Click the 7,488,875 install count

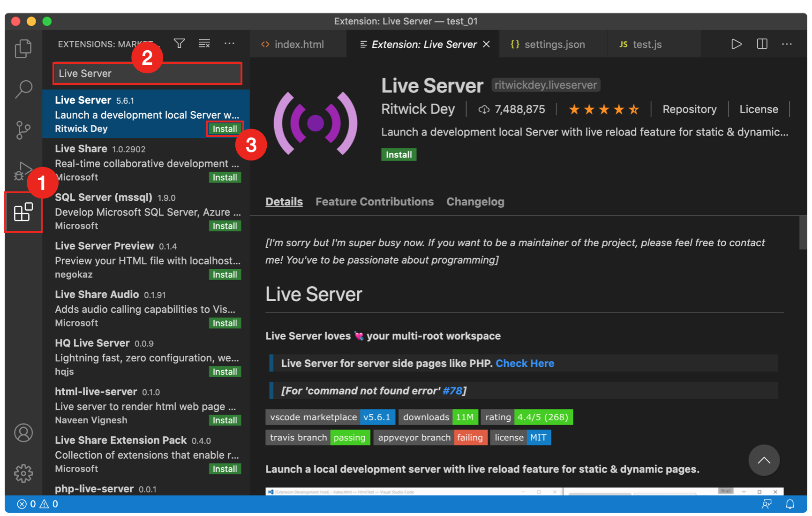click(x=512, y=109)
